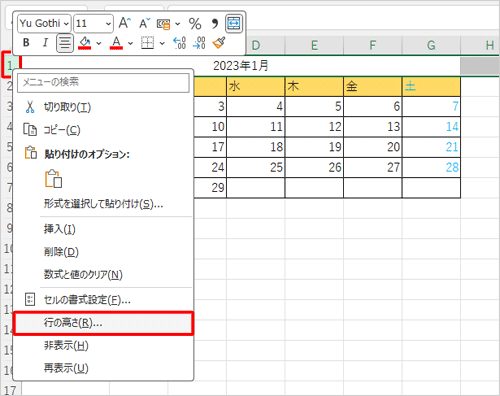Apply accounting number format icon
The height and width of the screenshot is (396, 500).
point(163,24)
